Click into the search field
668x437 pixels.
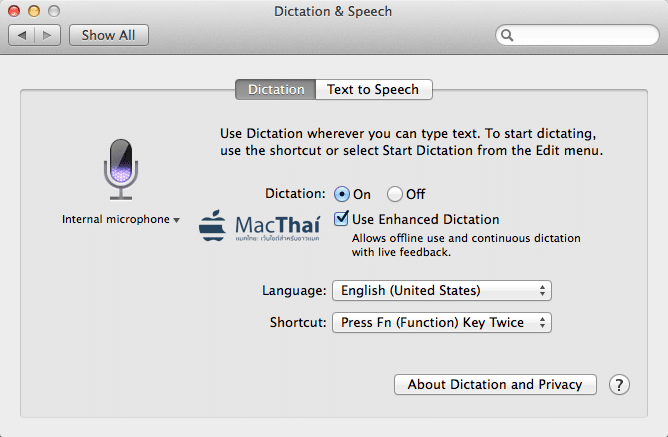[577, 35]
